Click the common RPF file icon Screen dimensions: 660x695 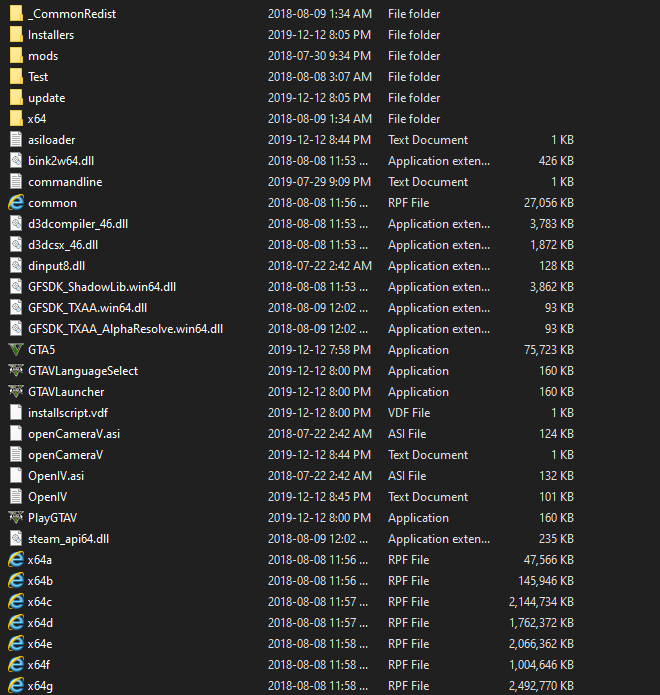[16, 203]
